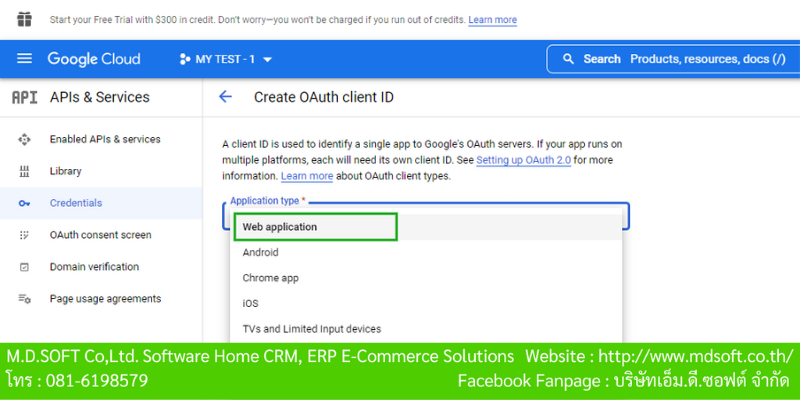Select TVs and Limited Input devices option
This screenshot has height=400, width=800.
[426, 329]
